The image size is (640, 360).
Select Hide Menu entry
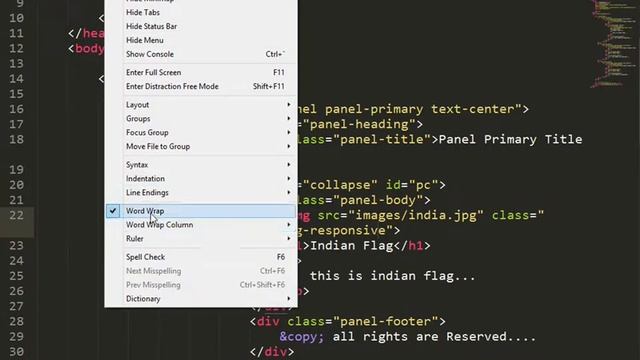click(200, 40)
